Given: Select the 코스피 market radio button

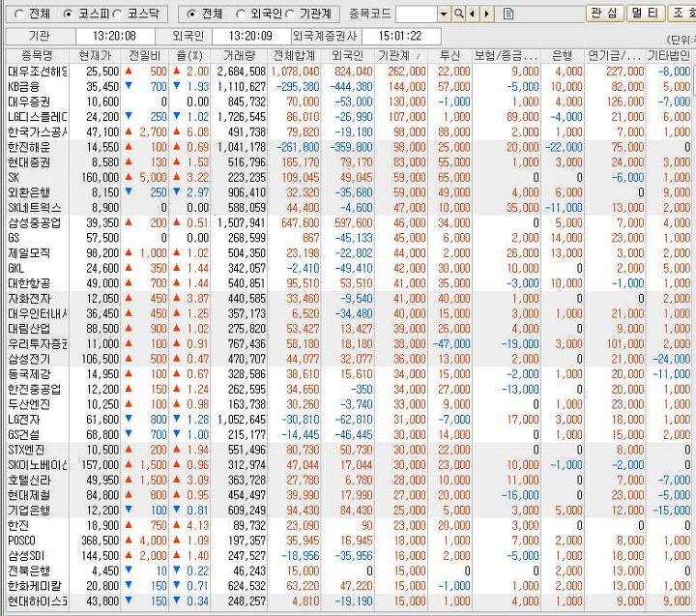Looking at the screenshot, I should click(68, 15).
